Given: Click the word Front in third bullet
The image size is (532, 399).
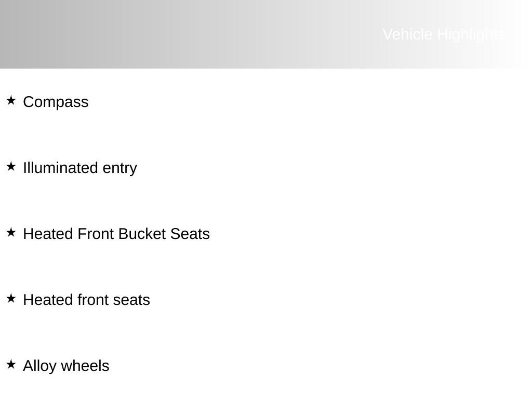Looking at the screenshot, I should pos(96,234).
